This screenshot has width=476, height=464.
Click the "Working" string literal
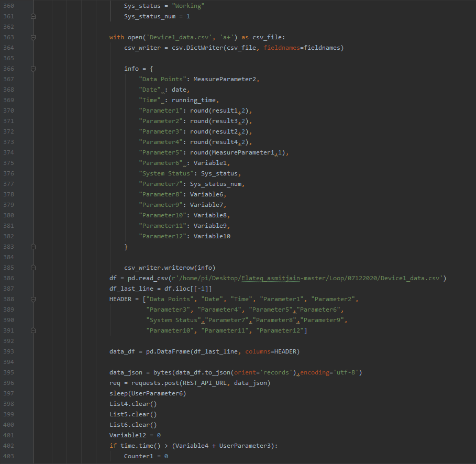pos(188,6)
